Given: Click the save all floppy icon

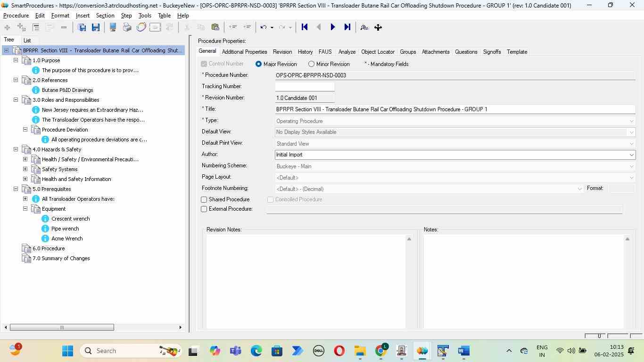Looking at the screenshot, I should [x=82, y=27].
